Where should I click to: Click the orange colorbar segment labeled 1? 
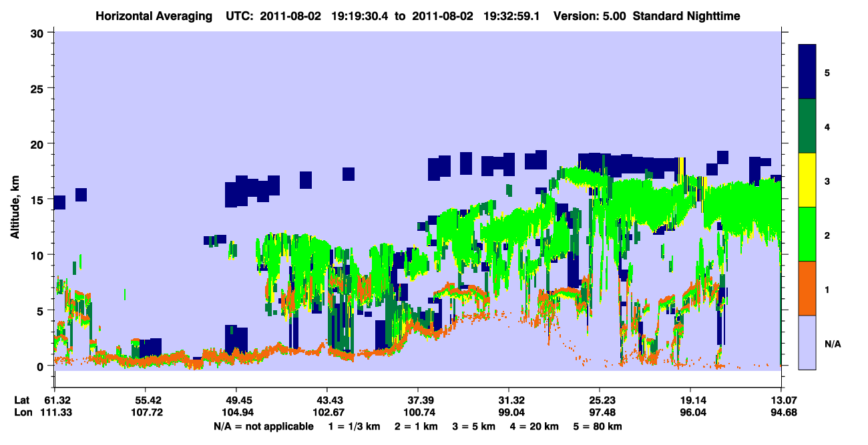(807, 288)
